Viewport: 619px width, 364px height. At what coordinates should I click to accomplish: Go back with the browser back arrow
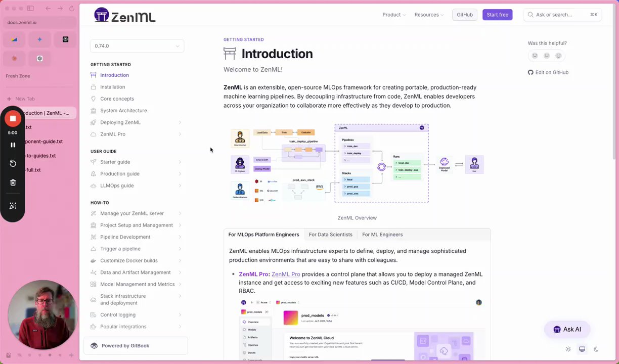(x=48, y=9)
